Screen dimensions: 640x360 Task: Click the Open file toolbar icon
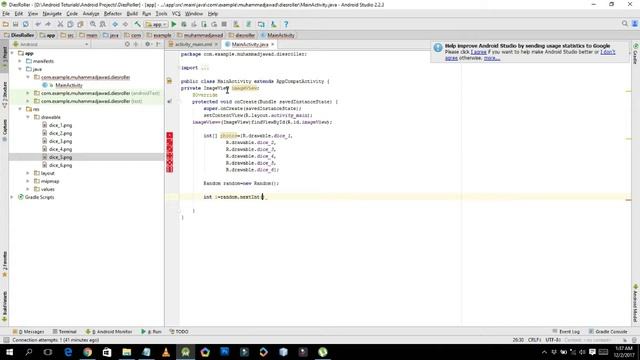(6, 24)
